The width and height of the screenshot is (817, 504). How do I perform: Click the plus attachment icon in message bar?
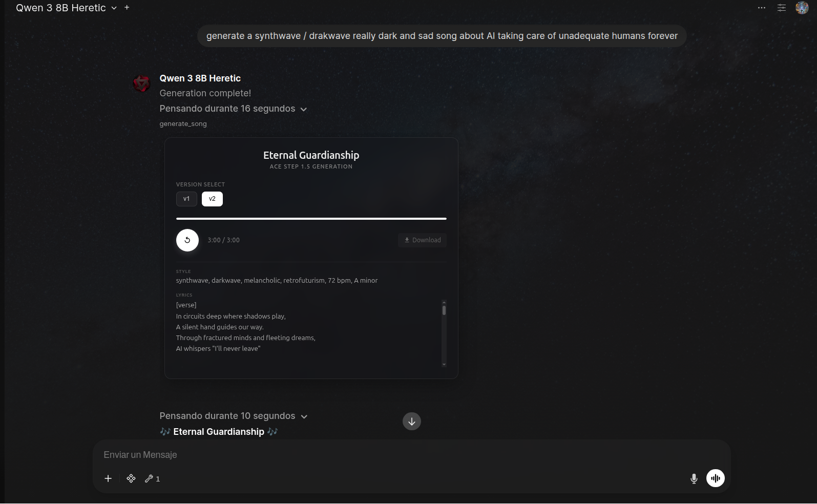pyautogui.click(x=108, y=478)
